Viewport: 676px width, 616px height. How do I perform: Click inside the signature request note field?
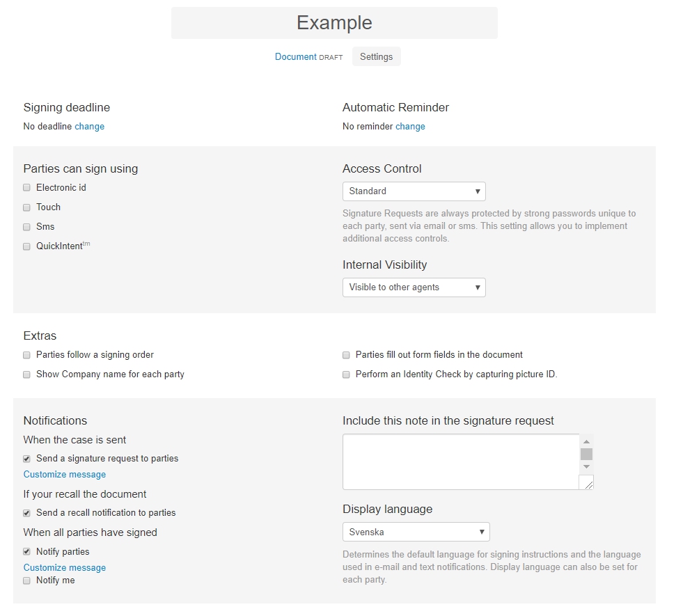[x=461, y=461]
